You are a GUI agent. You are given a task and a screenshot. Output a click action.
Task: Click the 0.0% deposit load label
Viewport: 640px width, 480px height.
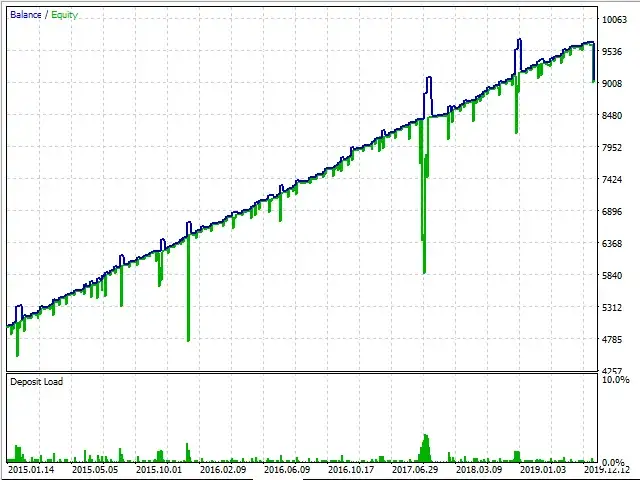[x=613, y=462]
